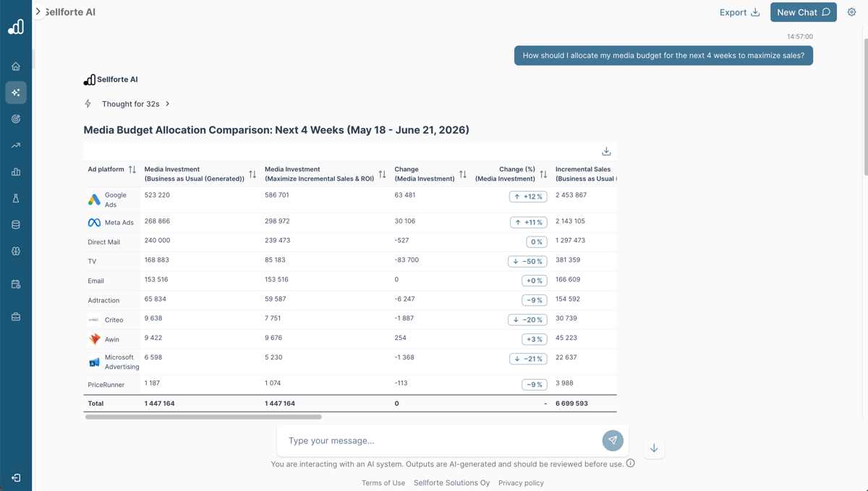868x491 pixels.
Task: Click the Criteo logo icon
Action: pyautogui.click(x=94, y=320)
